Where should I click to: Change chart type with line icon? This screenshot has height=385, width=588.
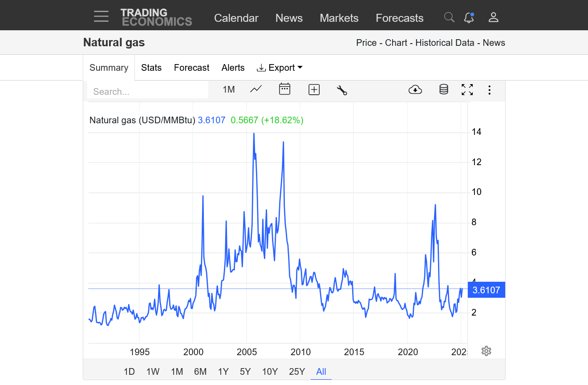[256, 89]
